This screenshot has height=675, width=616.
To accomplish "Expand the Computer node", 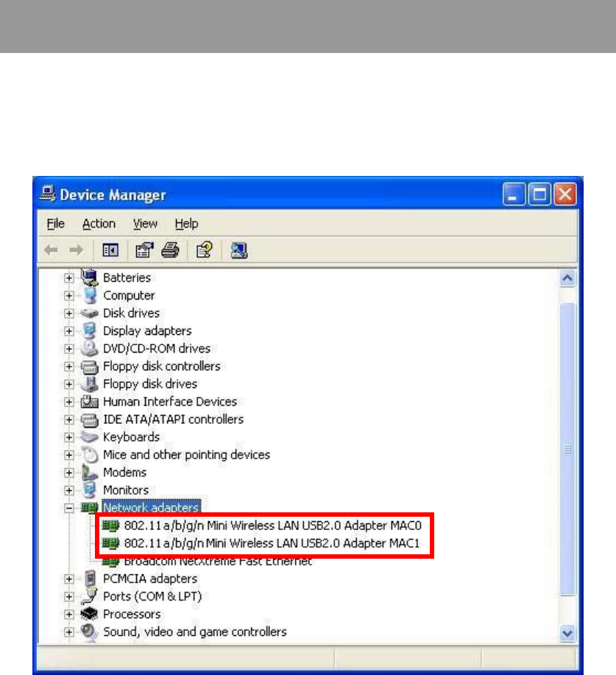I will [69, 296].
